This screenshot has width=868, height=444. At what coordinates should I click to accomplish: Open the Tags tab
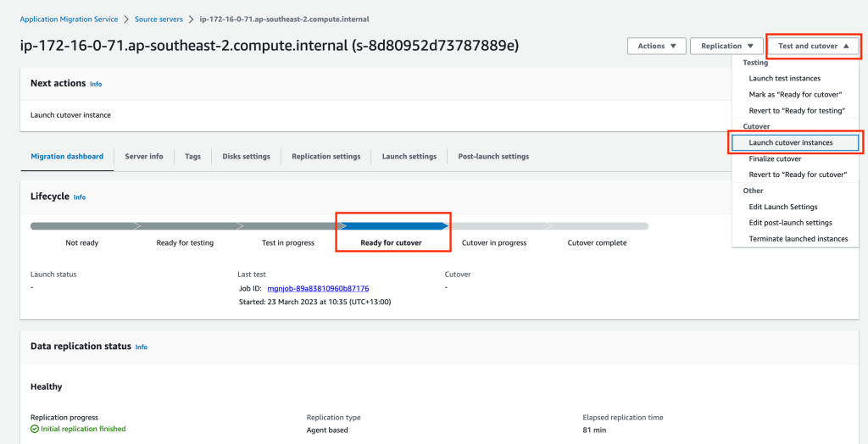pyautogui.click(x=193, y=157)
